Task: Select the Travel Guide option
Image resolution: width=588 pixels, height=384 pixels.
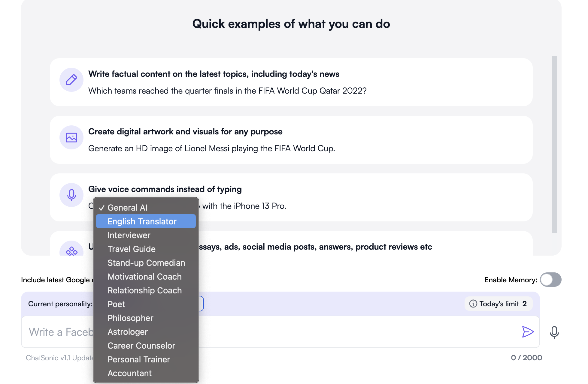Action: coord(132,249)
